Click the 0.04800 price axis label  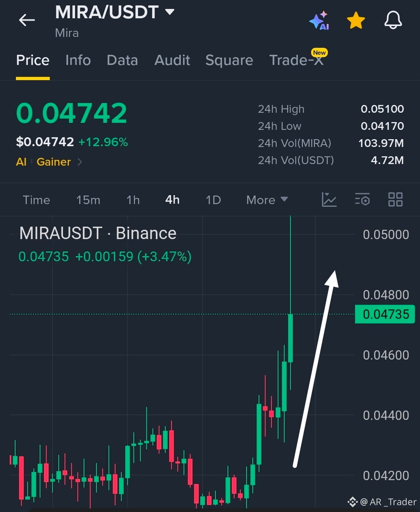click(386, 295)
